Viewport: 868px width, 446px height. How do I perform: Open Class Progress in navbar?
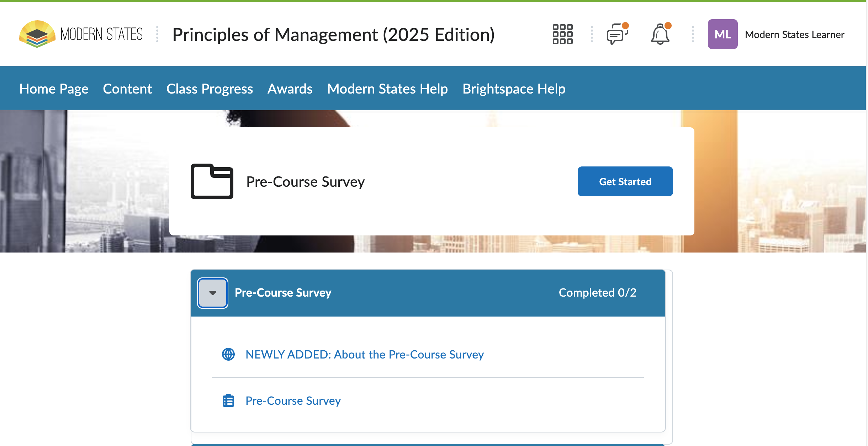[x=210, y=89]
